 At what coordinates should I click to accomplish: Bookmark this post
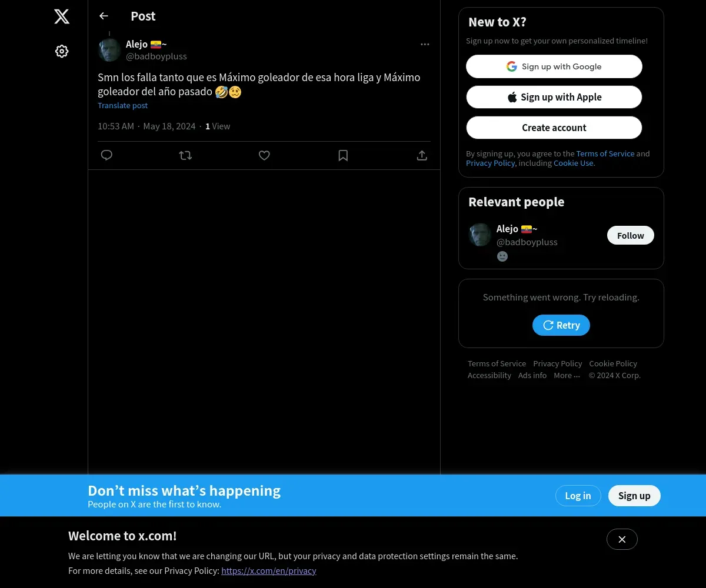[x=343, y=155]
